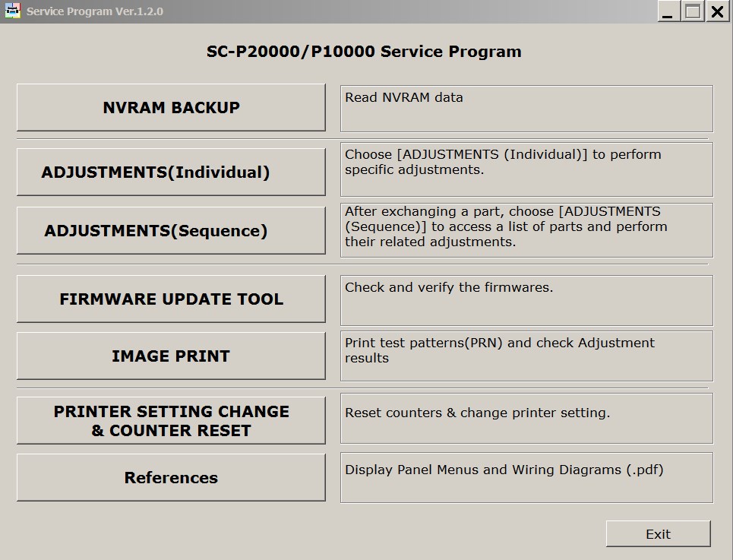This screenshot has height=560, width=733.
Task: Click the 'Choose [ADJUSTMENTS (Individual)]' description box
Action: click(527, 169)
